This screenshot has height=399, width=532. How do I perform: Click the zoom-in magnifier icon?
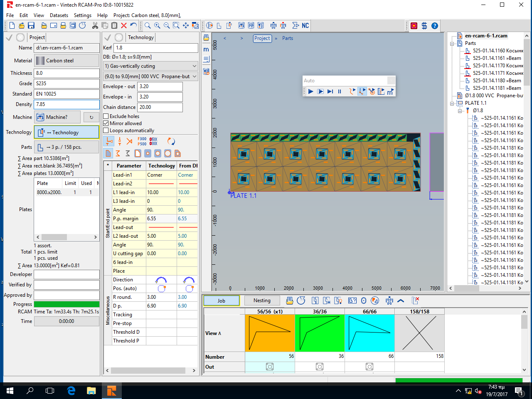pos(157,25)
